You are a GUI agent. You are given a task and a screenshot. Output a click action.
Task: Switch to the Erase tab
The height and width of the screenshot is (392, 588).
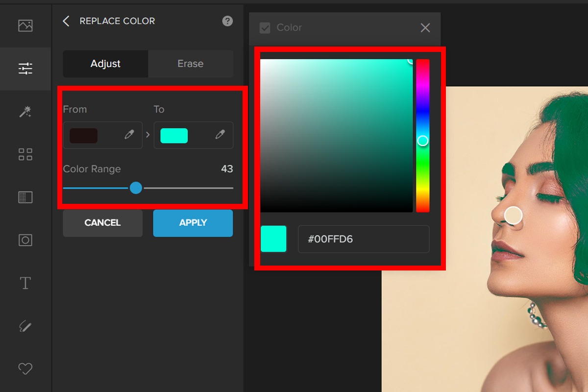pos(190,64)
